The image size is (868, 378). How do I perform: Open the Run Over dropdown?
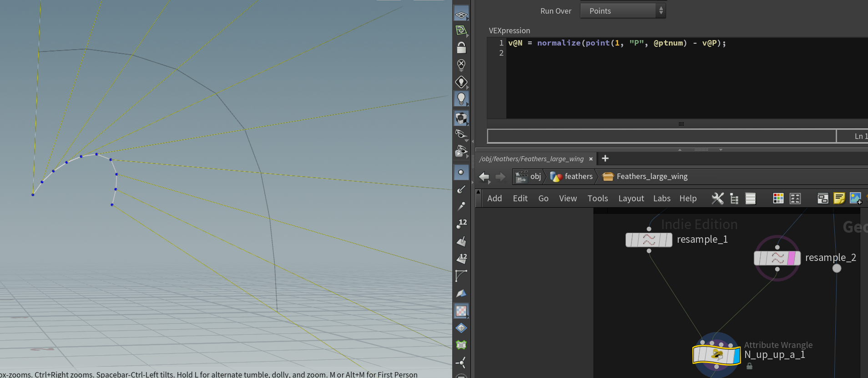pos(622,11)
